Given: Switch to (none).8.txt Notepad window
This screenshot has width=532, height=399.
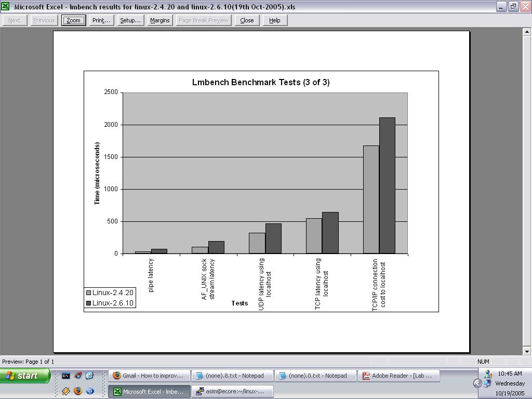Looking at the screenshot, I should tap(232, 376).
